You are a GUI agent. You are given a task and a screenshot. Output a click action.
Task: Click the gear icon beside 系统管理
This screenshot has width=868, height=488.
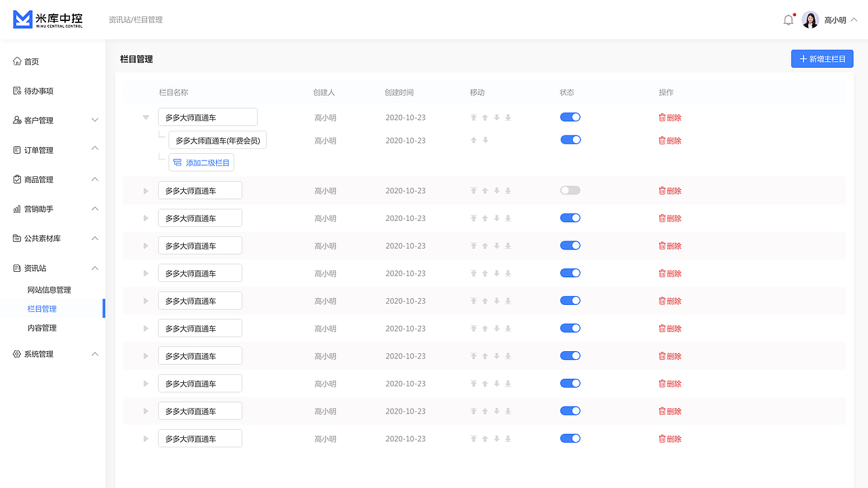(x=17, y=354)
